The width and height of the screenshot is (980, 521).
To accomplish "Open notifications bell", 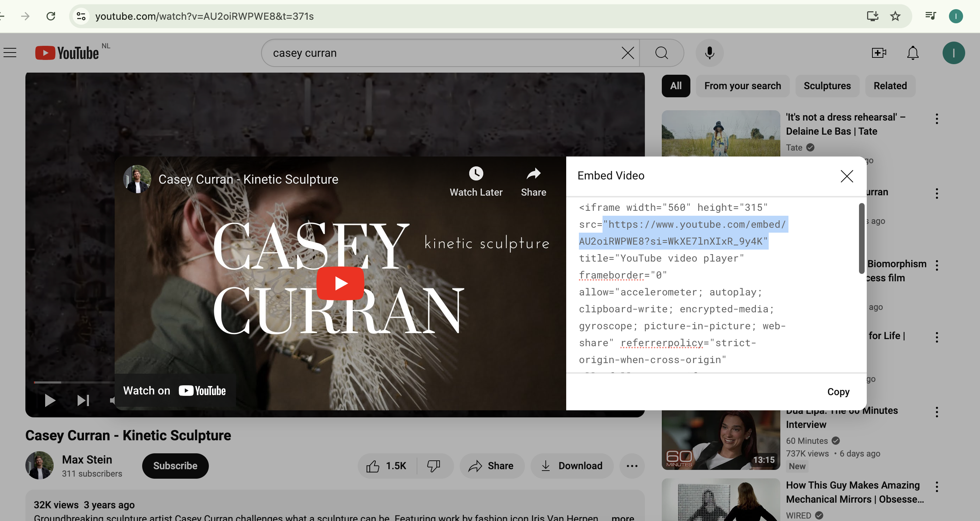I will pyautogui.click(x=913, y=53).
